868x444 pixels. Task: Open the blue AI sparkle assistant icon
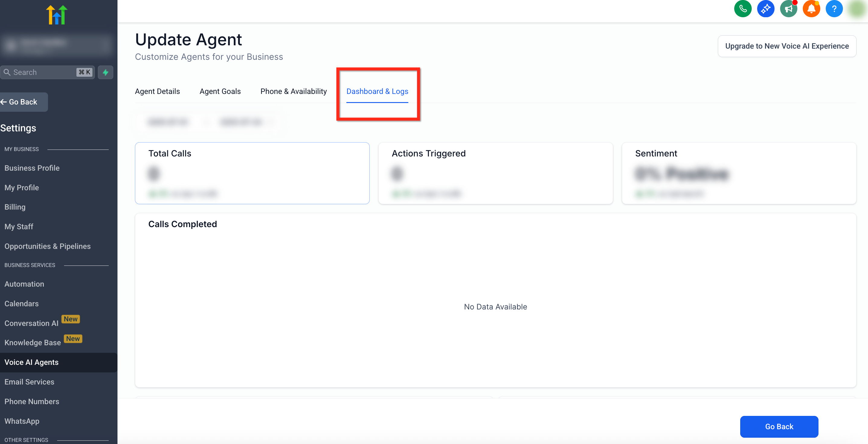pyautogui.click(x=766, y=9)
